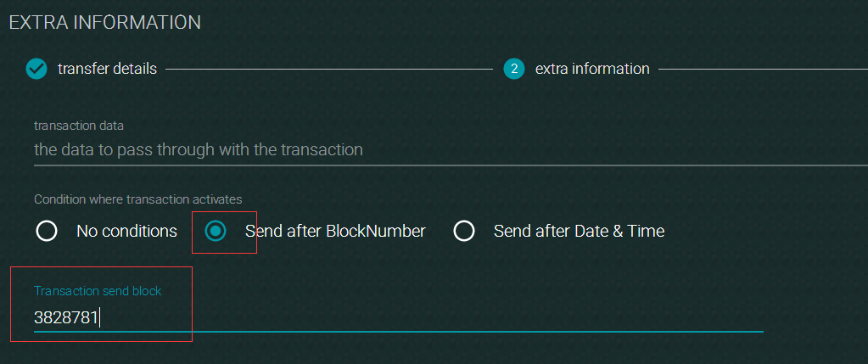Click the "Send after BlockNumber" label text
Viewport: 868px width, 364px height.
[335, 232]
